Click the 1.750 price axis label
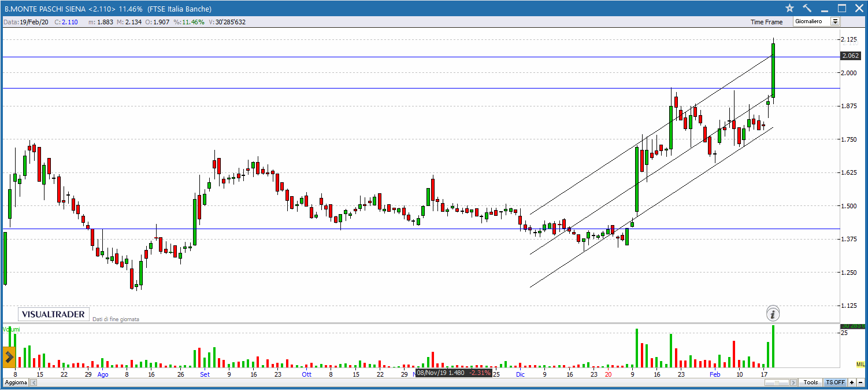Screen dimensions: 868x390 850,139
